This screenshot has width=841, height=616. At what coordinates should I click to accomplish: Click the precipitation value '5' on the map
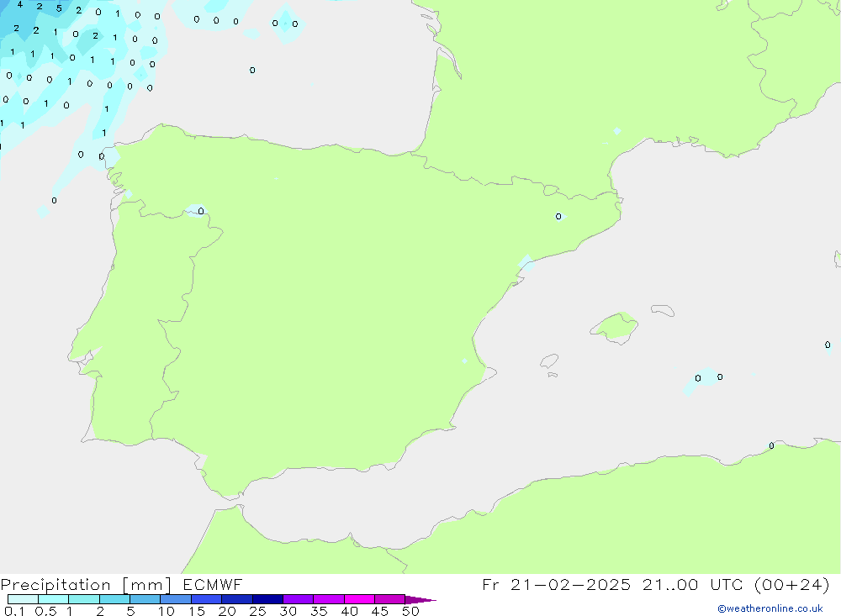pos(59,8)
